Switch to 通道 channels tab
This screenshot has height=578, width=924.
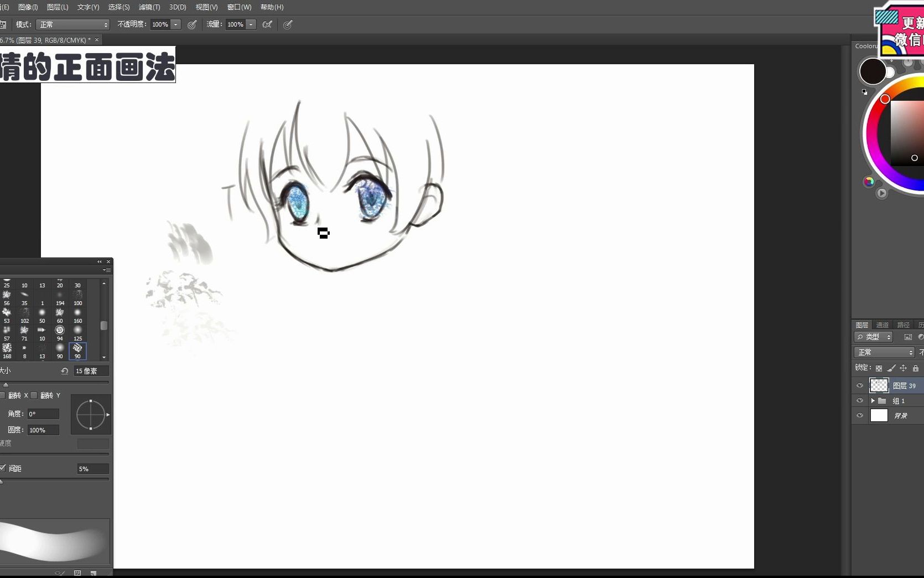point(883,325)
